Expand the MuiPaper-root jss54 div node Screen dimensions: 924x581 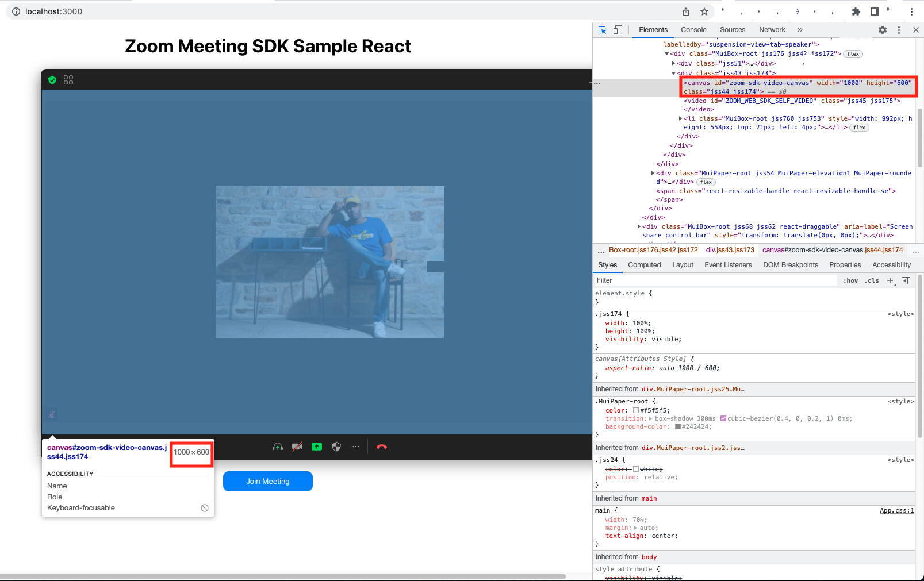(x=653, y=173)
